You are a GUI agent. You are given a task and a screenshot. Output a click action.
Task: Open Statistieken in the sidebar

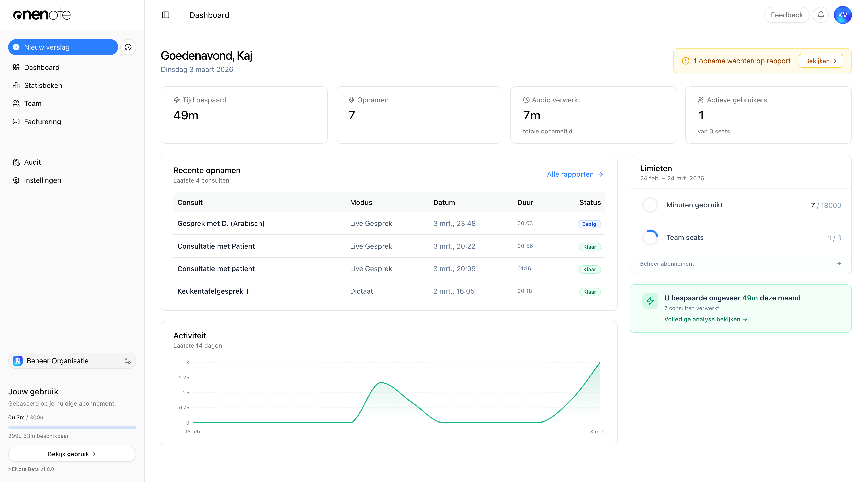(x=43, y=86)
